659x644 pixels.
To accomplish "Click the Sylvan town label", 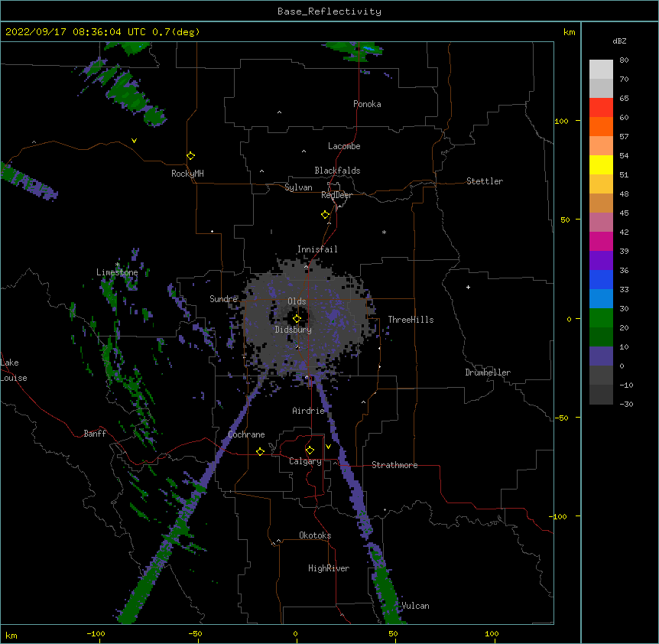I will click(x=298, y=187).
